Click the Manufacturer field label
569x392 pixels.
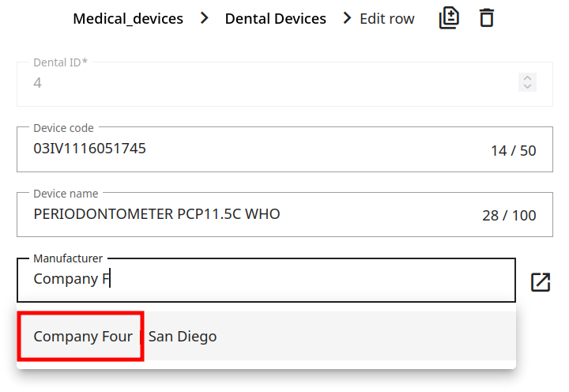point(68,258)
